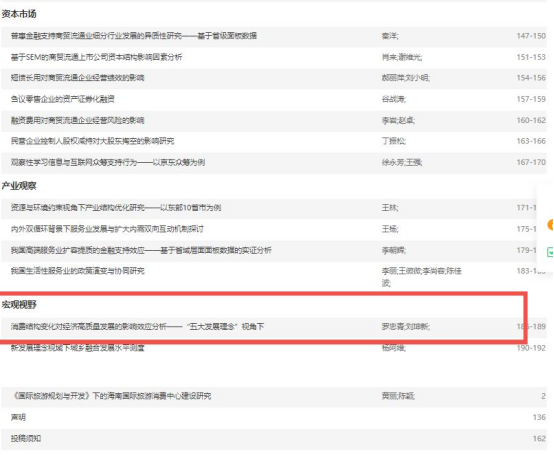This screenshot has width=554, height=455.
Task: Click the green icon on the floating sidebar
Action: [x=550, y=252]
